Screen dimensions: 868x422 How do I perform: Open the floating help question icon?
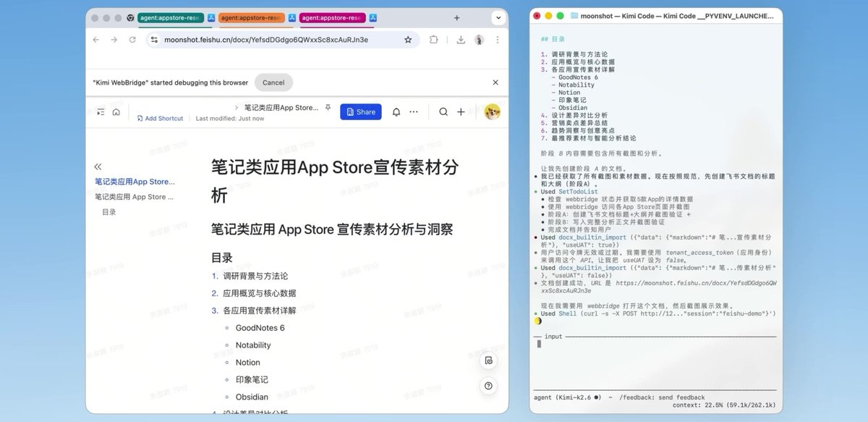click(x=490, y=386)
